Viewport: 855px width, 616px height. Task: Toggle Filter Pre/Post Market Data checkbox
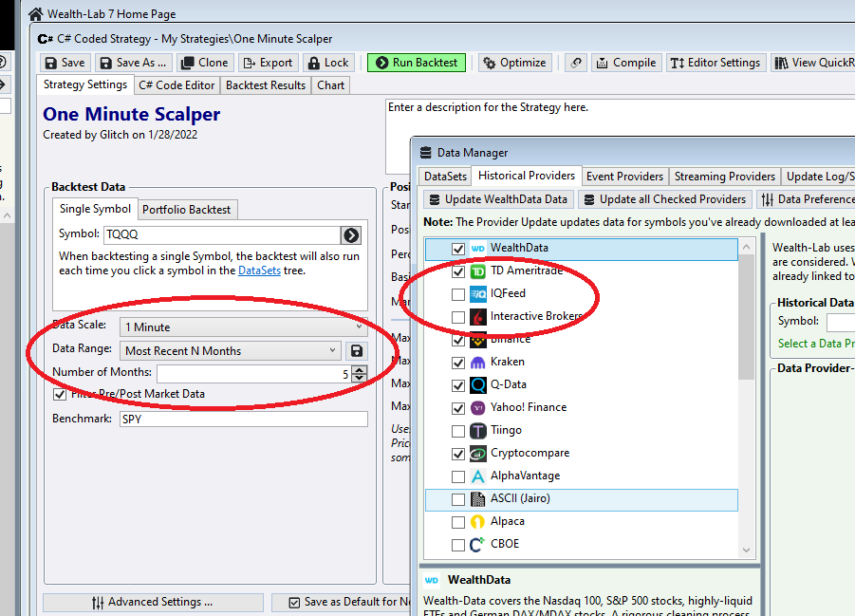pos(61,394)
